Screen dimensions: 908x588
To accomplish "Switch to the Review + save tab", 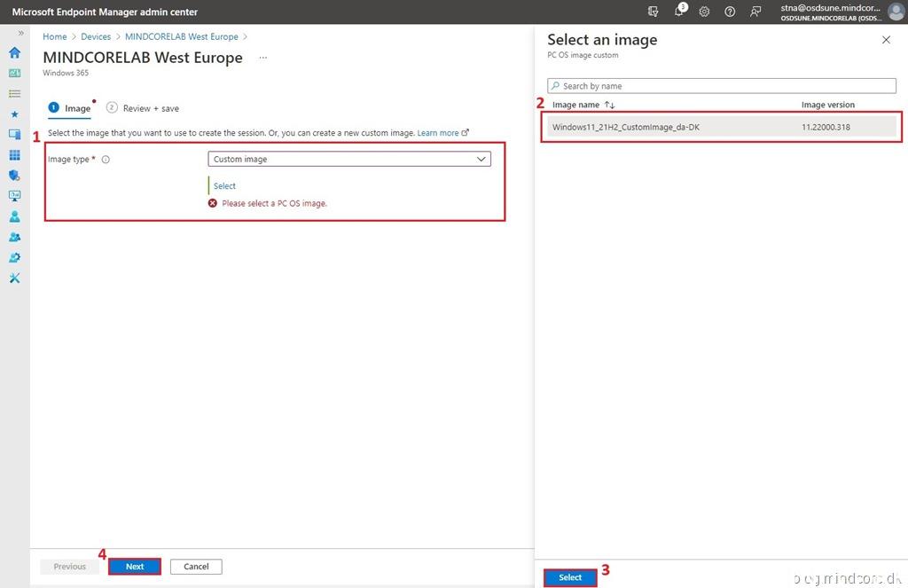I will tap(150, 108).
